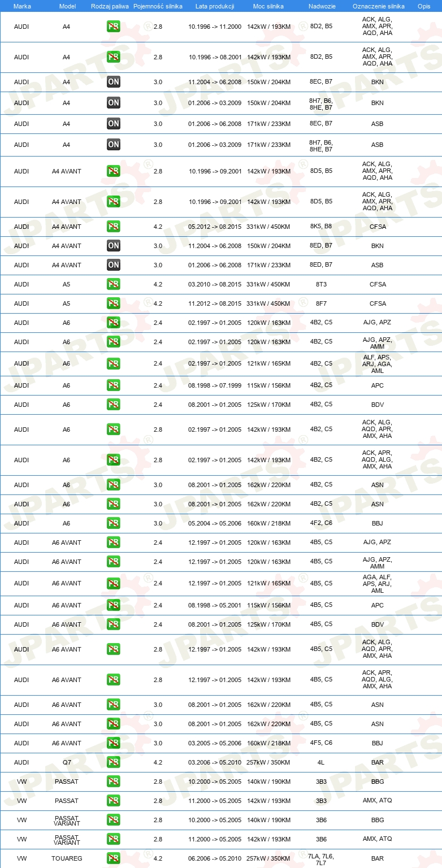
Task: Click petrol icon for AUDI Q7 row
Action: pyautogui.click(x=114, y=762)
